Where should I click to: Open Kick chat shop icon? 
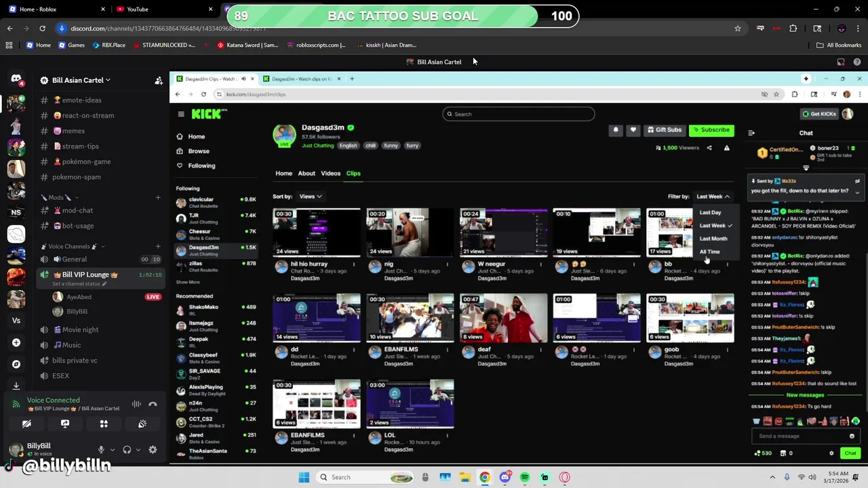pos(783,453)
